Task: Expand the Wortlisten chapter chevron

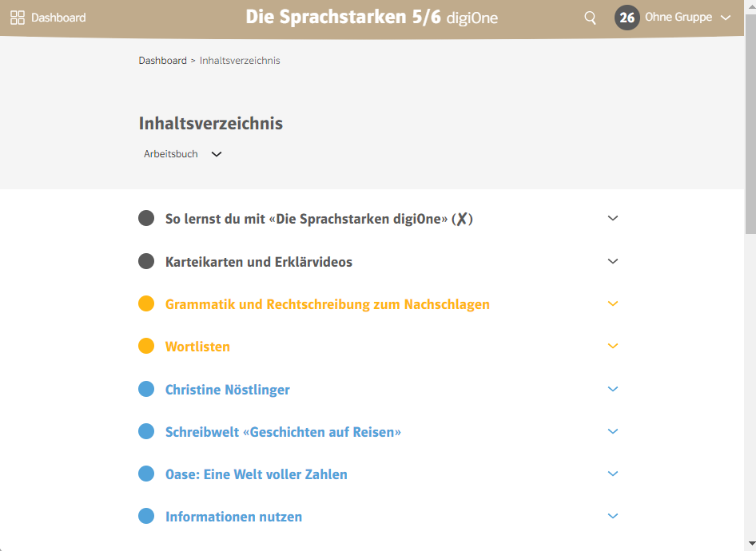Action: (613, 347)
